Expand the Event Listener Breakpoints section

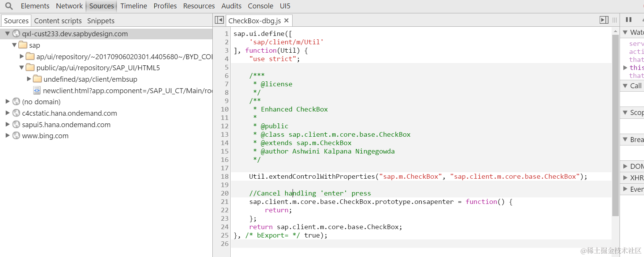coord(625,189)
